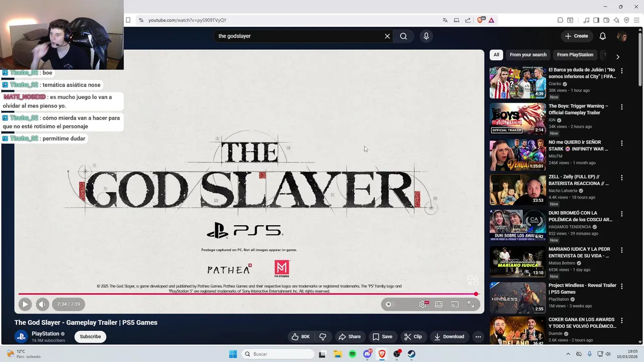Open Windows Start menu
The width and height of the screenshot is (644, 362).
pyautogui.click(x=233, y=354)
